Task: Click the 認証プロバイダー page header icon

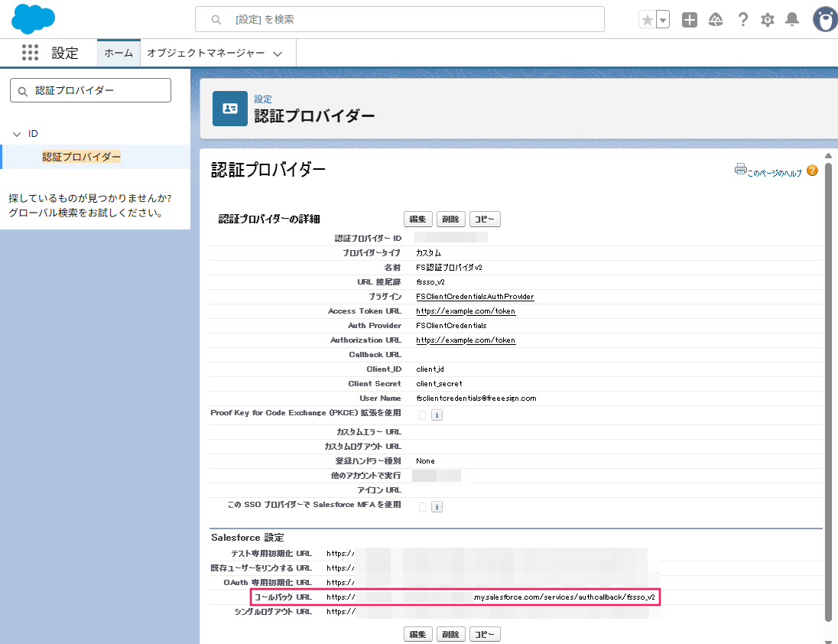Action: [230, 109]
